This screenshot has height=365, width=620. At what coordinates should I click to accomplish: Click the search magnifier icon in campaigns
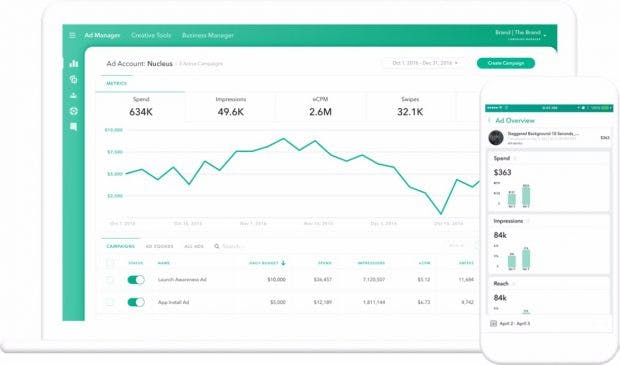tap(217, 246)
